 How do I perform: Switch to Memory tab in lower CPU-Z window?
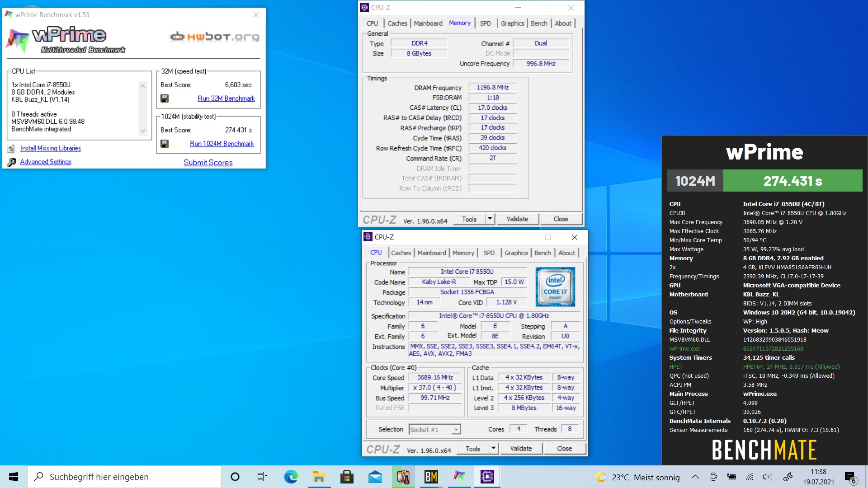pyautogui.click(x=463, y=253)
